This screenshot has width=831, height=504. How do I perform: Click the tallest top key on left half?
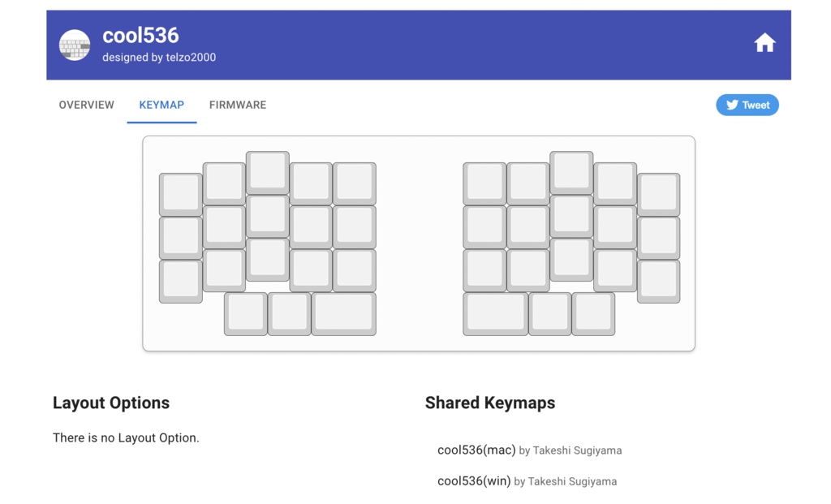pyautogui.click(x=268, y=172)
